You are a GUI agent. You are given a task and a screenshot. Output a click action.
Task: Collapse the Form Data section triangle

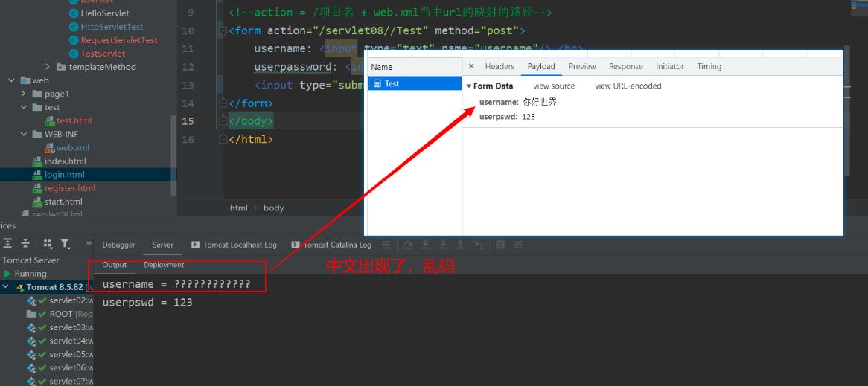click(x=469, y=86)
